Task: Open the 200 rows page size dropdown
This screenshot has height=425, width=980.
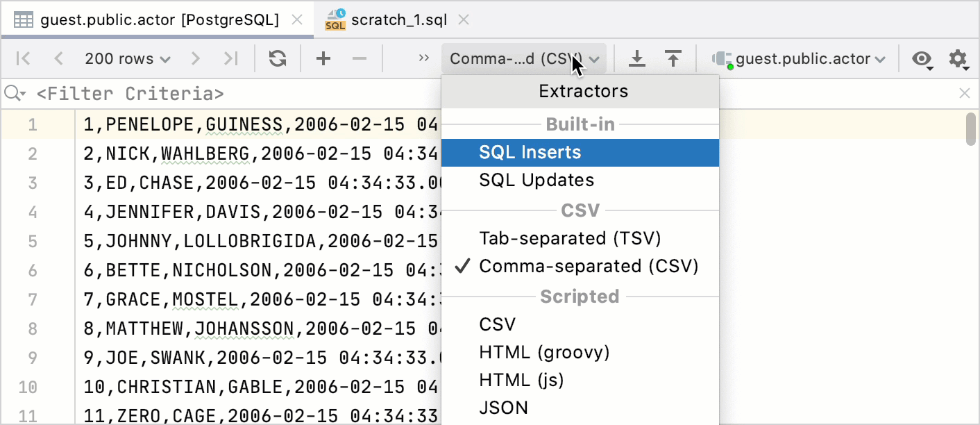Action: click(x=127, y=58)
